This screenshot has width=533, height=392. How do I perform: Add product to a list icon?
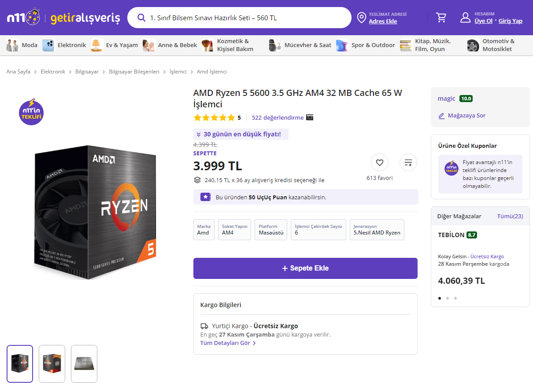click(408, 162)
